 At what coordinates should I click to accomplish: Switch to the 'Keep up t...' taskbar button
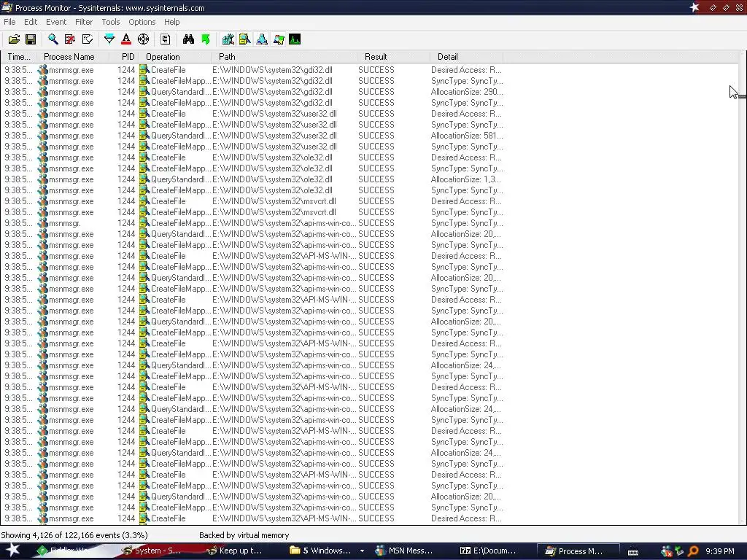pos(235,551)
